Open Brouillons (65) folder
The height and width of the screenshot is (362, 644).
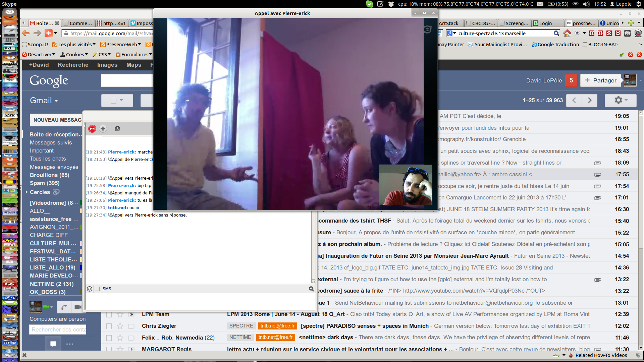(49, 175)
